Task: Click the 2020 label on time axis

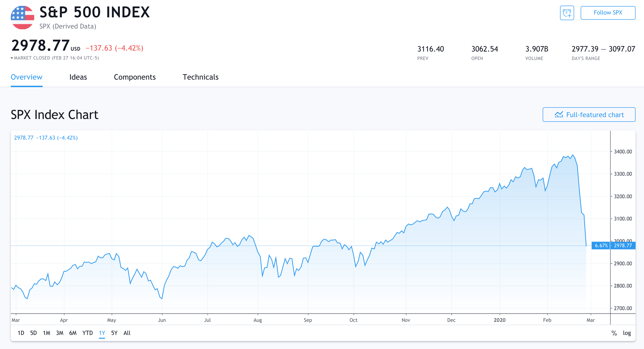Action: pyautogui.click(x=500, y=320)
